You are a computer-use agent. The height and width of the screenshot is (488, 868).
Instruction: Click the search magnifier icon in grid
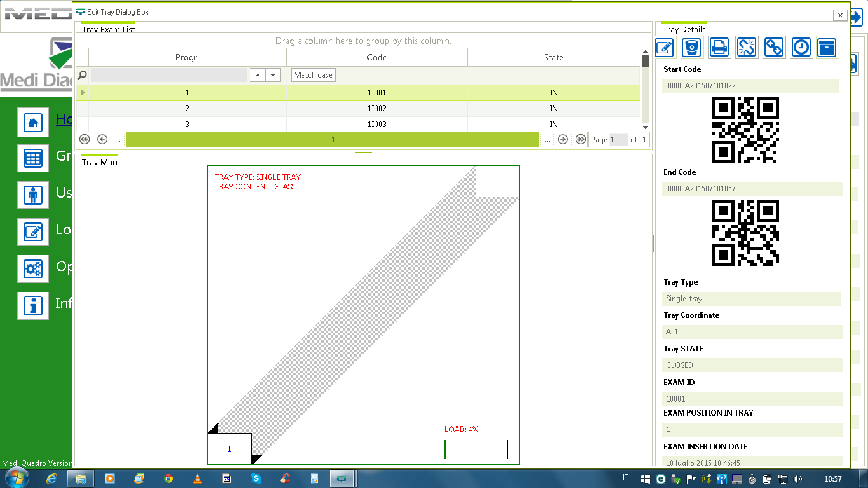point(82,75)
